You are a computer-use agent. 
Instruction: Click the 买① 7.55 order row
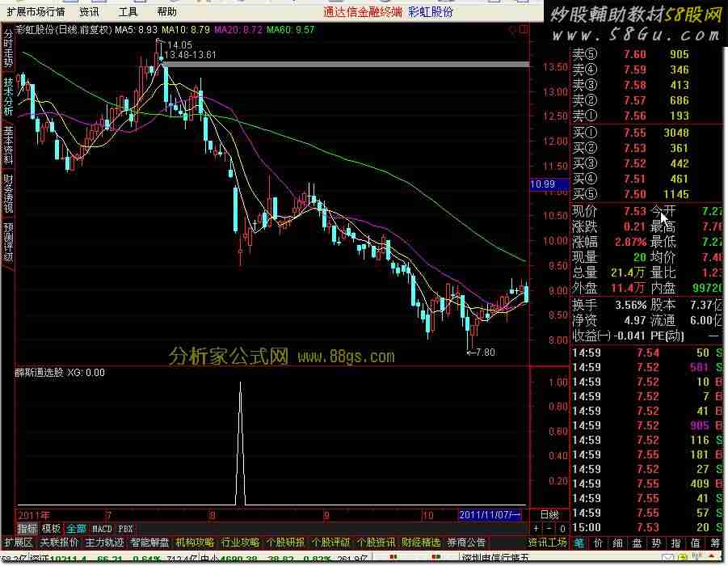click(x=646, y=133)
